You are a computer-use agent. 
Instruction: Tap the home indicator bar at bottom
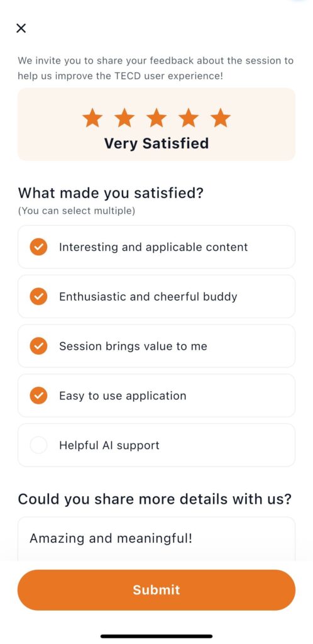tap(156, 636)
